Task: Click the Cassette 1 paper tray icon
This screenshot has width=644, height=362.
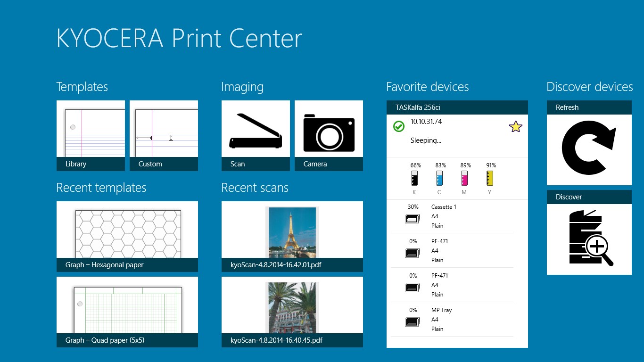Action: click(x=413, y=219)
